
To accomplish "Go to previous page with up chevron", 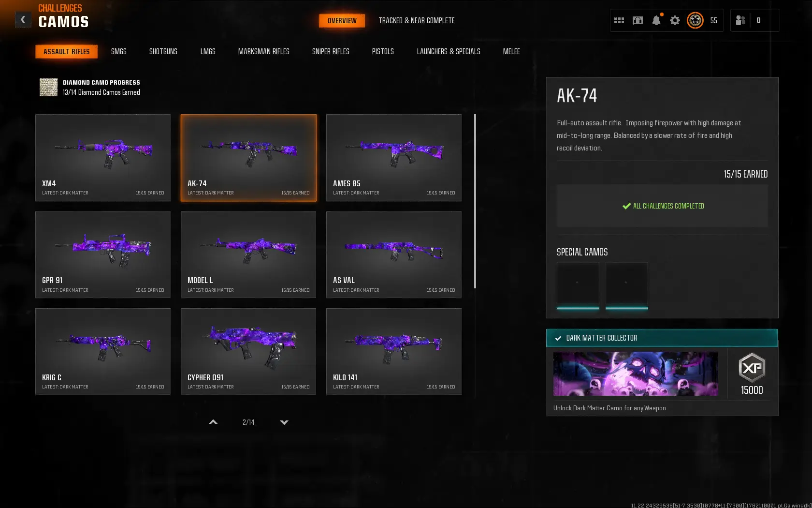I will 213,422.
